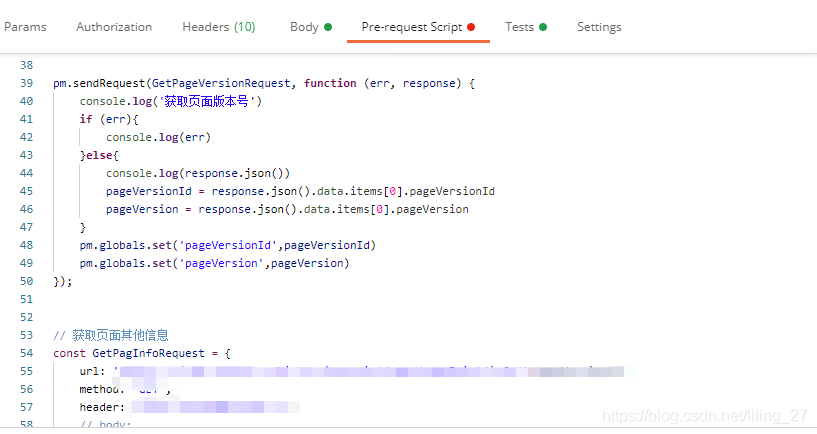This screenshot has width=817, height=434.
Task: Click line number 47 in gutter
Action: 27,227
